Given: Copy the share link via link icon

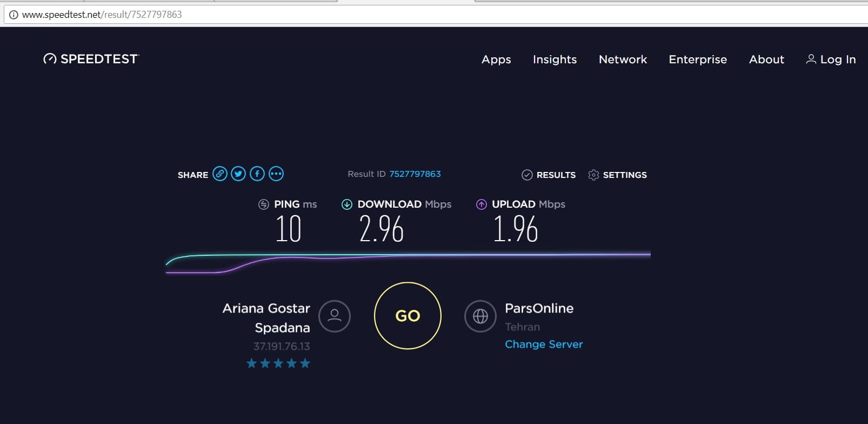Looking at the screenshot, I should (x=220, y=174).
